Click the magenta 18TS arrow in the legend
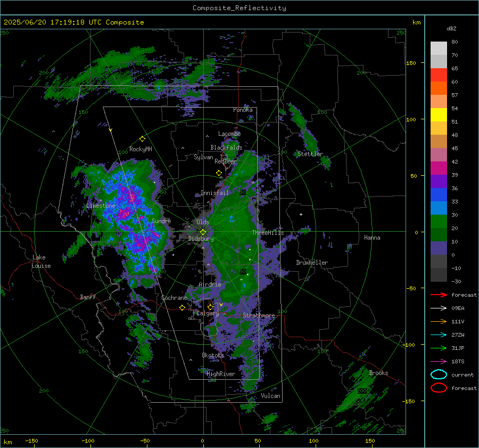This screenshot has height=448, width=479. click(x=439, y=362)
